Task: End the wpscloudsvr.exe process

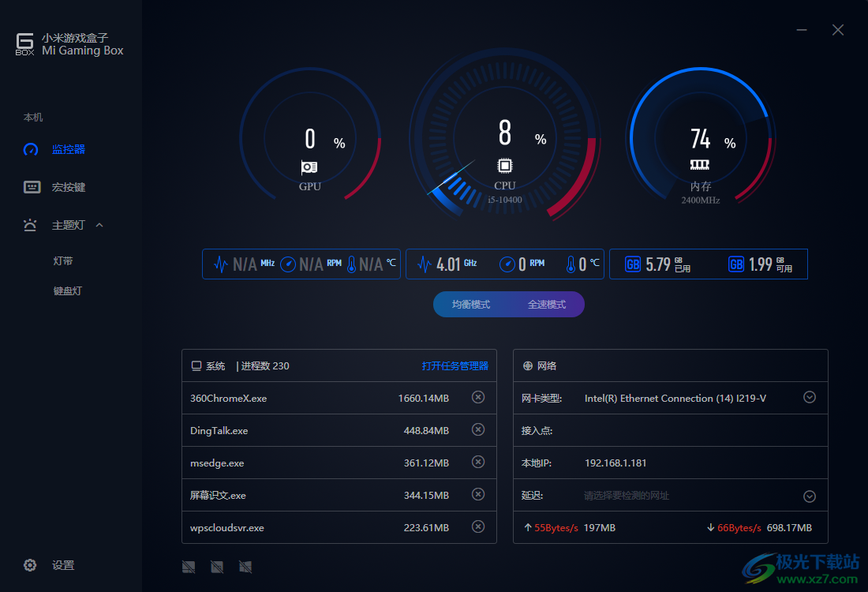Action: point(478,526)
